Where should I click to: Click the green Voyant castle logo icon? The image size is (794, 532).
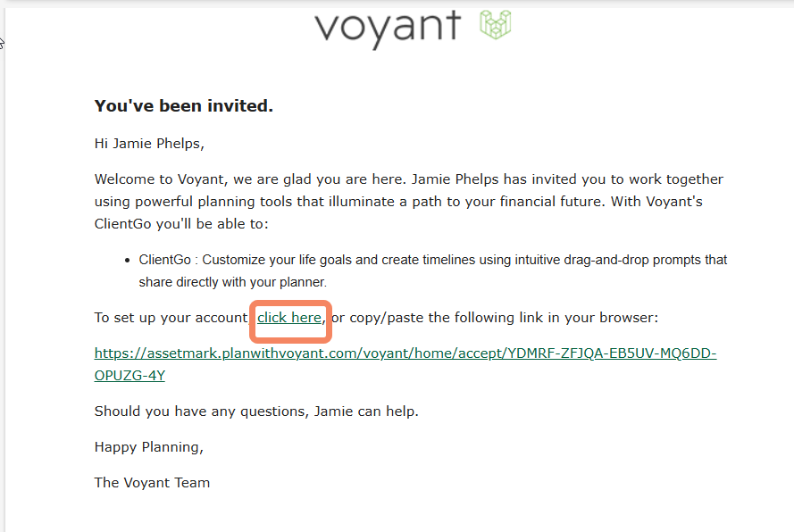pos(495,24)
